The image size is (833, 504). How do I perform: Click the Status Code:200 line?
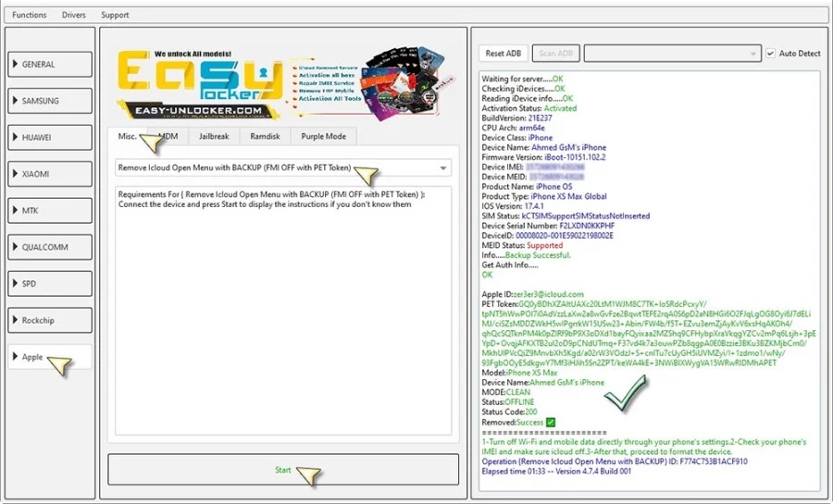[509, 412]
